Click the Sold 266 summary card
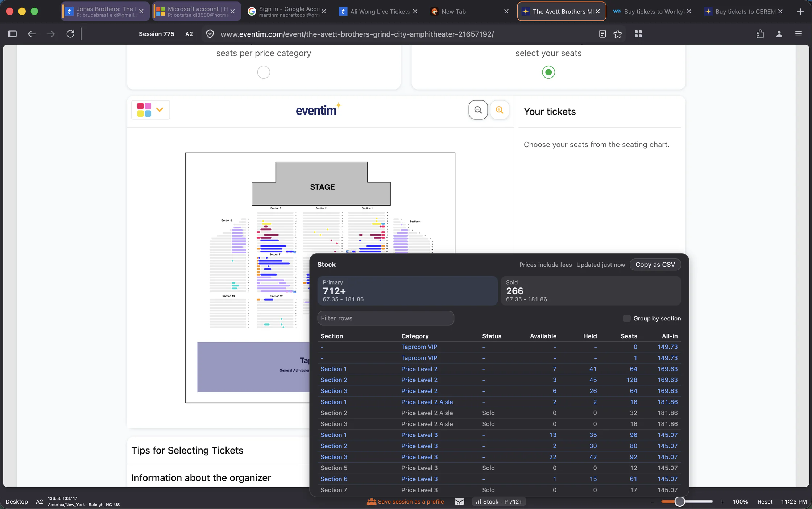The height and width of the screenshot is (509, 812). pos(591,291)
